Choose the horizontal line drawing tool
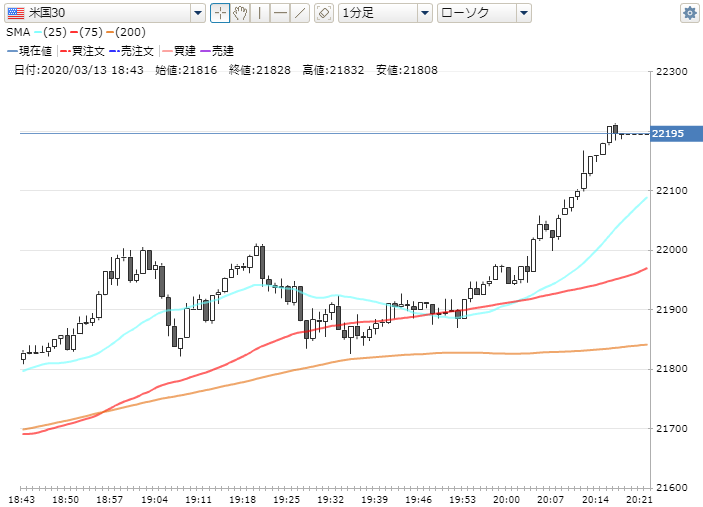The width and height of the screenshot is (703, 507). (x=280, y=13)
